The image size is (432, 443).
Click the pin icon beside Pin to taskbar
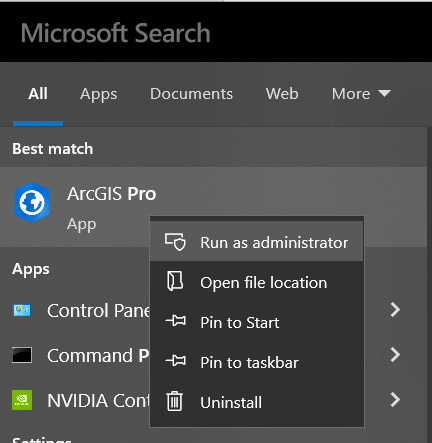point(176,361)
